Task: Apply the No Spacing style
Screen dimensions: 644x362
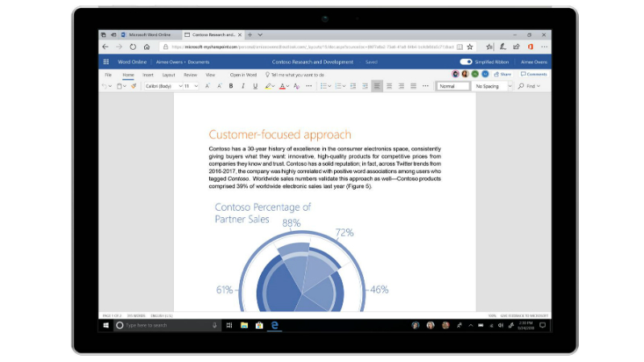Action: tap(488, 86)
